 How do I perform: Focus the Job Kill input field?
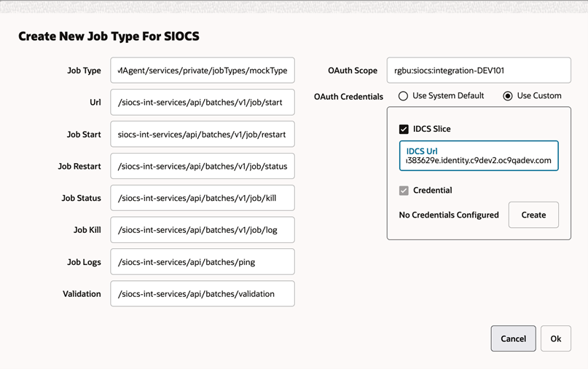pyautogui.click(x=203, y=230)
